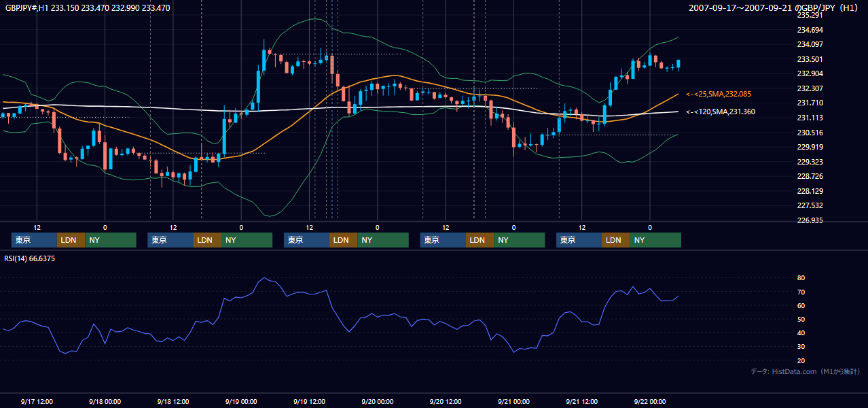Click the 9/18 00:00 time axis label
The width and height of the screenshot is (868, 408).
105,401
